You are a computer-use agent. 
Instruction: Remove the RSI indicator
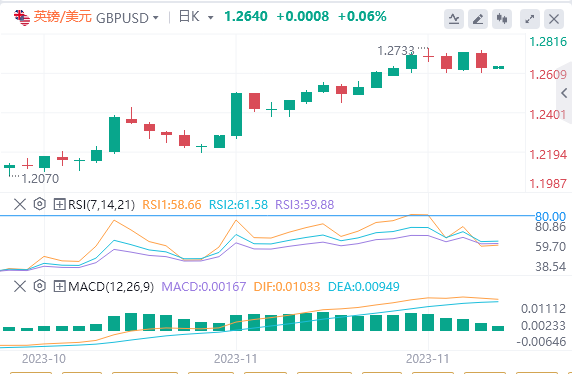20,204
